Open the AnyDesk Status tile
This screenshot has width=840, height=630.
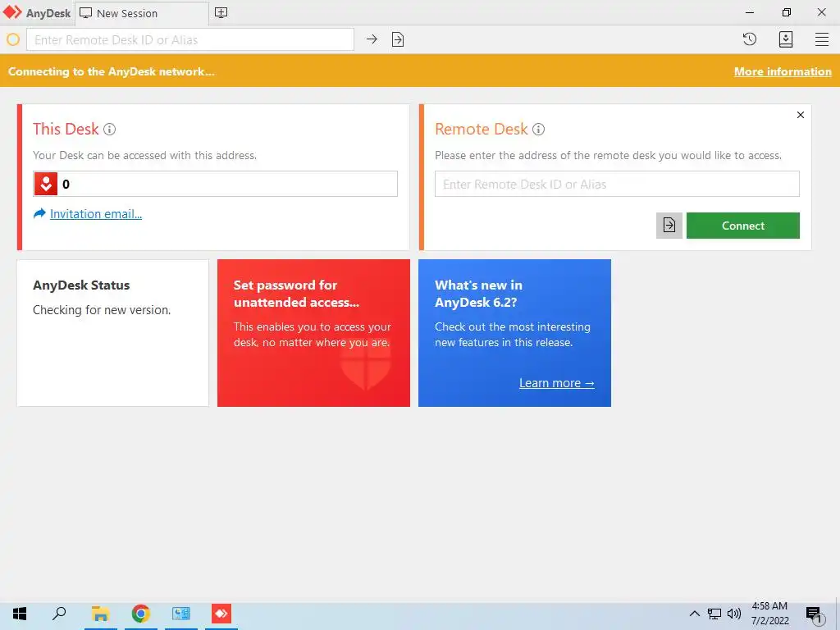pyautogui.click(x=113, y=333)
